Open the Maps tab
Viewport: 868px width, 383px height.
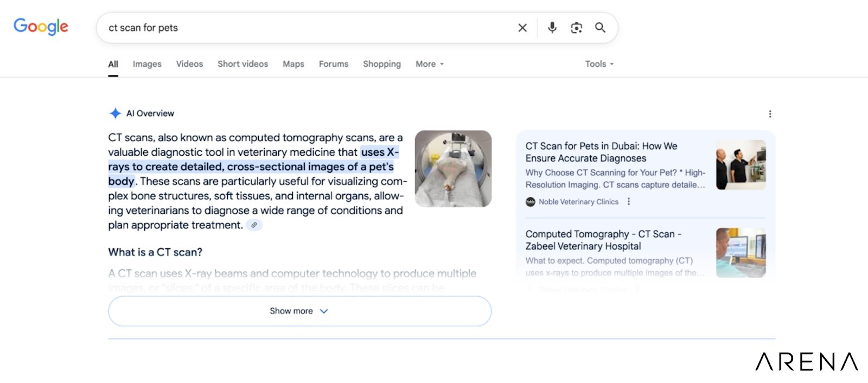click(293, 64)
